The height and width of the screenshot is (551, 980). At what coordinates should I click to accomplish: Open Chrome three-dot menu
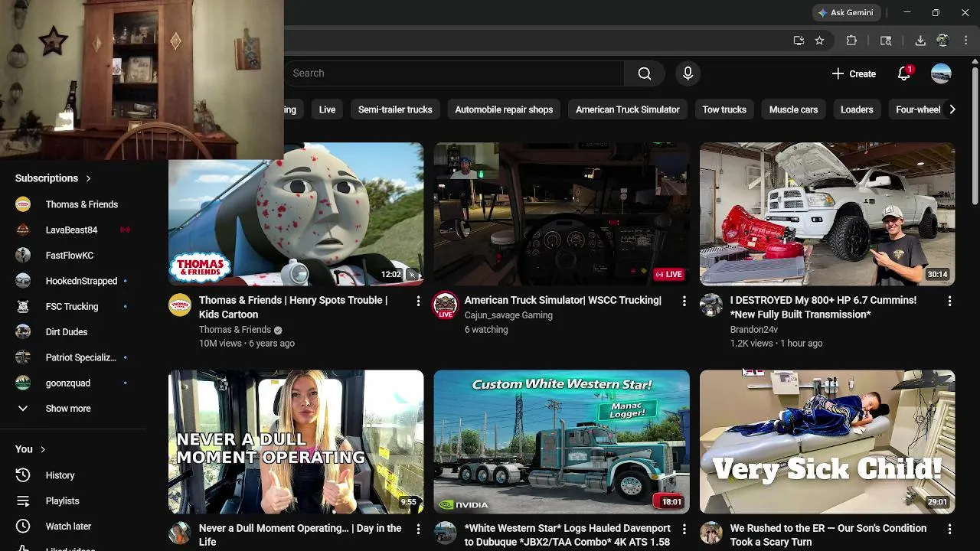tap(965, 41)
